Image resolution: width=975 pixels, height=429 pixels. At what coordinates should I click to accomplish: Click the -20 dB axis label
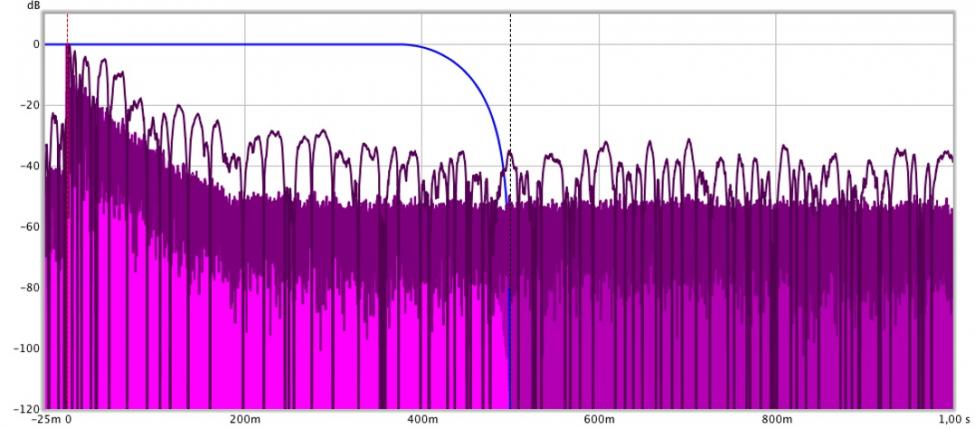[29, 105]
